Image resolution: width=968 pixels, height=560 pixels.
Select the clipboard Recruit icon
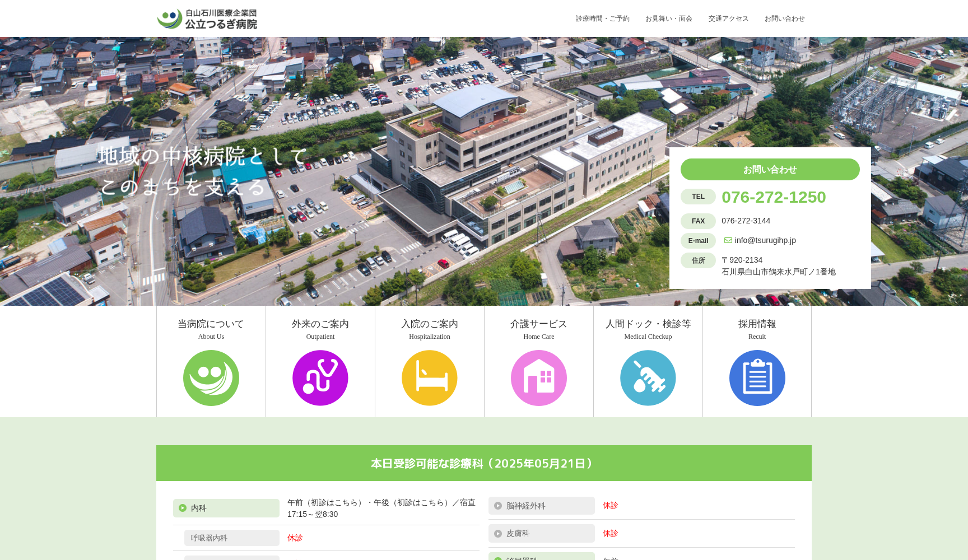point(757,377)
